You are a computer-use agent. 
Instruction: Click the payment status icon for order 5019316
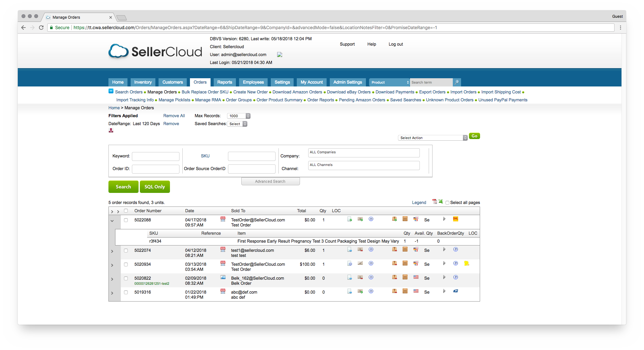click(x=360, y=291)
